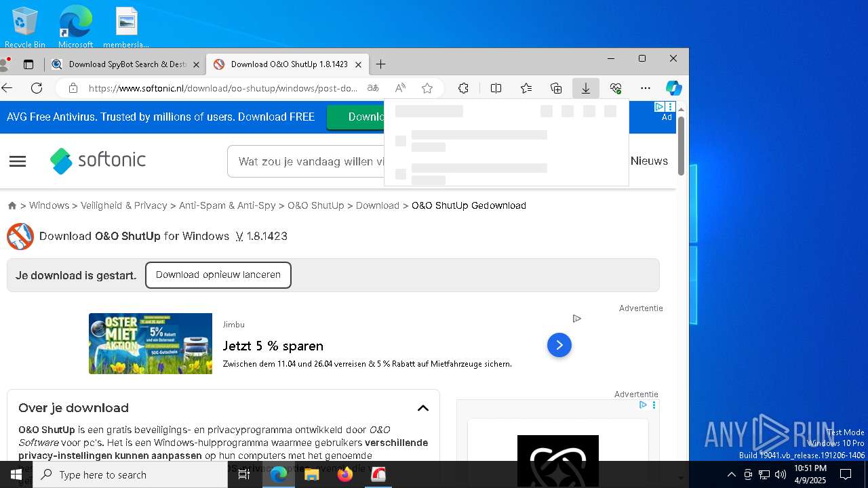Open a new browser tab
Image resolution: width=868 pixels, height=488 pixels.
(x=380, y=64)
